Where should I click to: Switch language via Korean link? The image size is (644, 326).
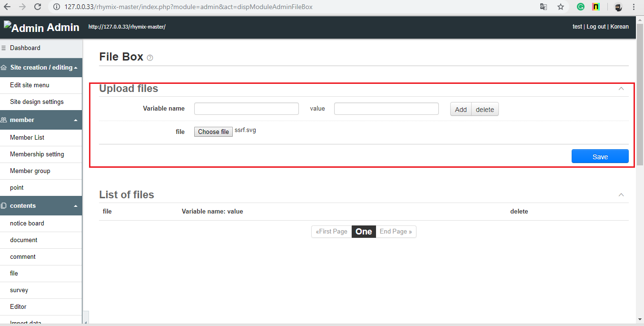620,27
